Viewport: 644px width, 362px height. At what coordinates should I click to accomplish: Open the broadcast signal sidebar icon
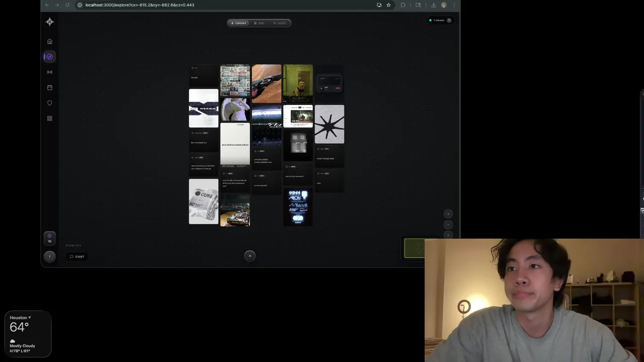(x=49, y=72)
